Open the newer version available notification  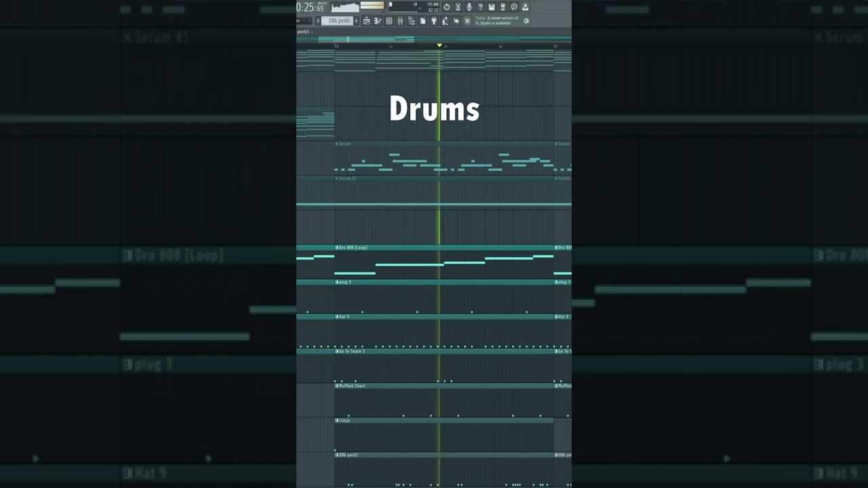point(497,21)
